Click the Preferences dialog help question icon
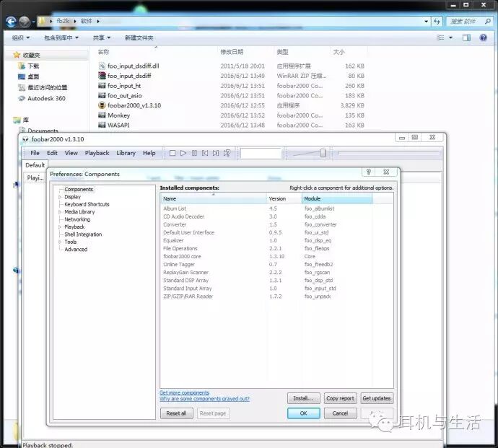 tap(369, 172)
